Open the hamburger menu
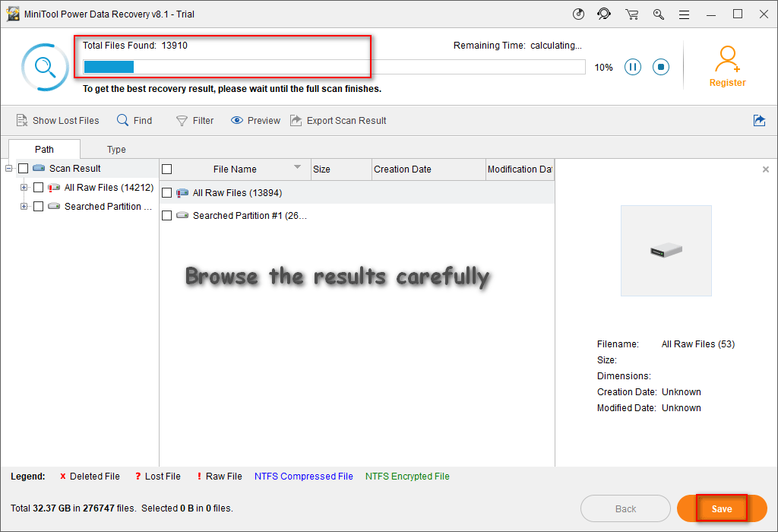This screenshot has width=778, height=532. [x=685, y=15]
